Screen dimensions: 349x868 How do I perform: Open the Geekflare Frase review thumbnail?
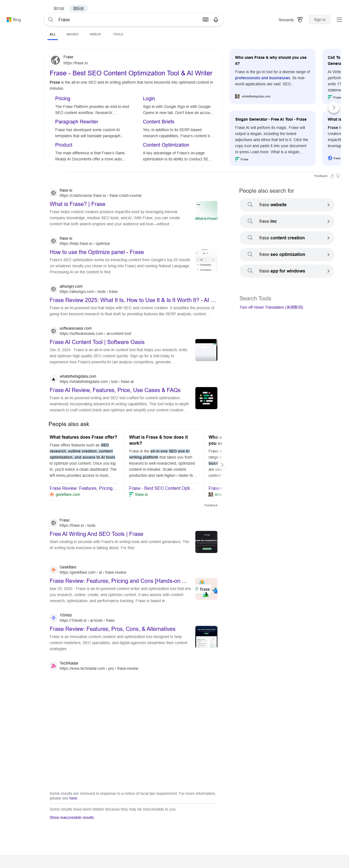click(206, 589)
